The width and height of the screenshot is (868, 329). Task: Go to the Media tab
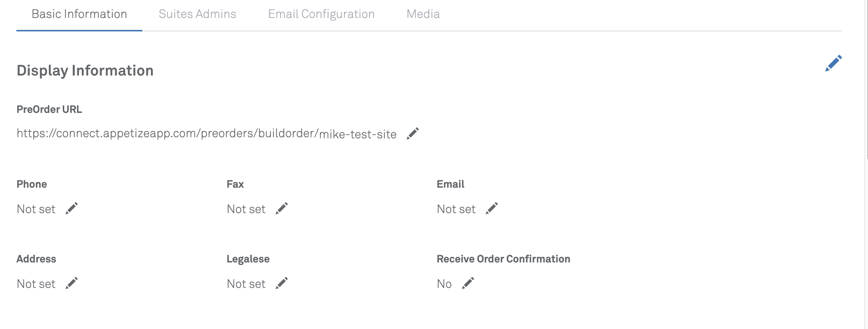(x=423, y=14)
